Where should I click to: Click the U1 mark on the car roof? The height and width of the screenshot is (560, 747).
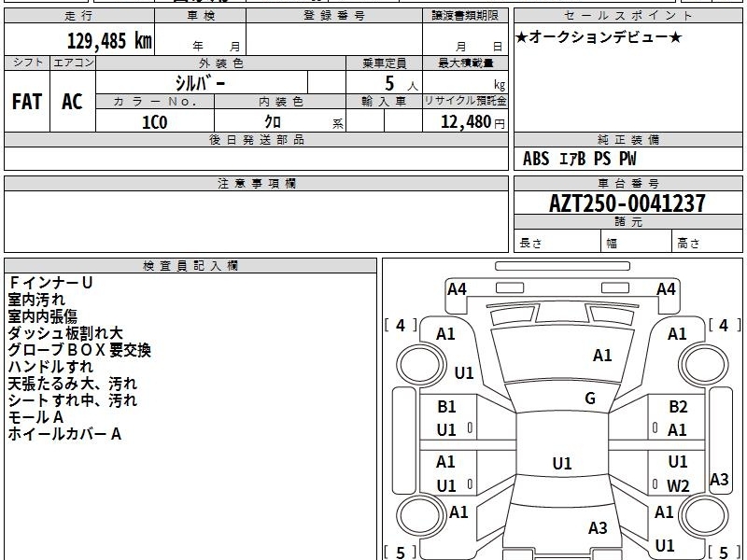(562, 463)
